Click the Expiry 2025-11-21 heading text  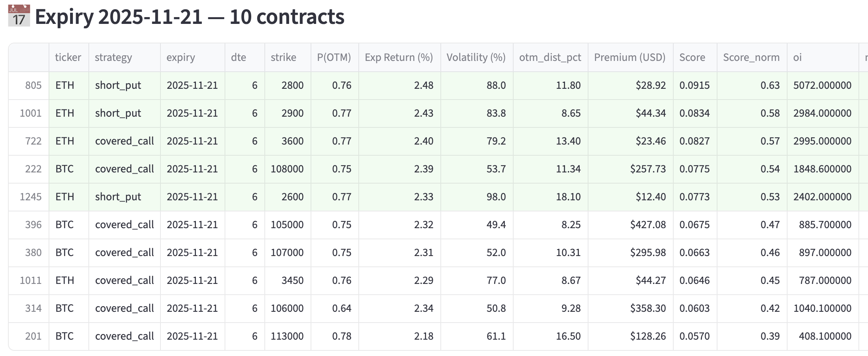point(190,17)
